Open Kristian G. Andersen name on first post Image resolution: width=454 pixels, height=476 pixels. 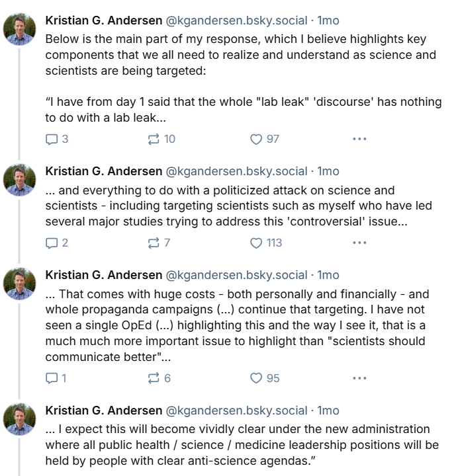click(104, 20)
